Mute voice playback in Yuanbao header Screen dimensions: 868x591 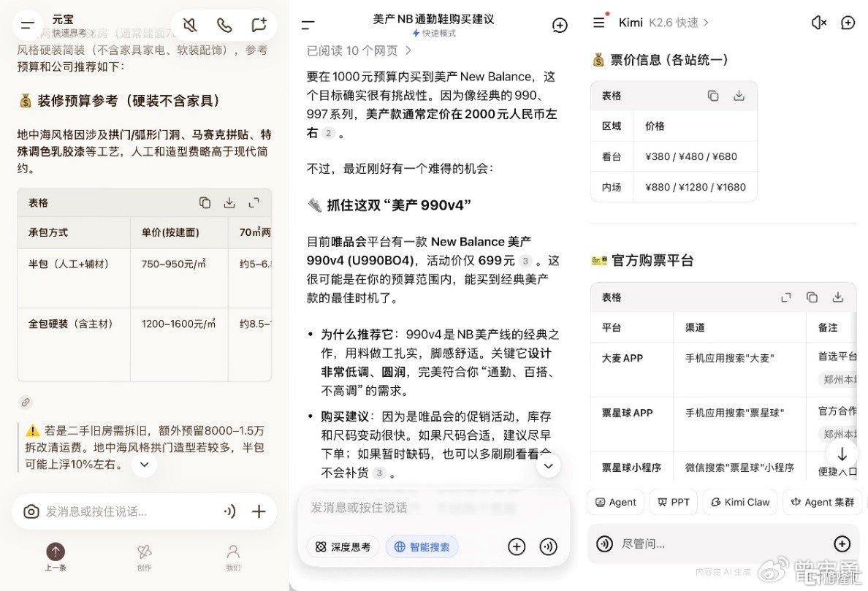pyautogui.click(x=191, y=25)
